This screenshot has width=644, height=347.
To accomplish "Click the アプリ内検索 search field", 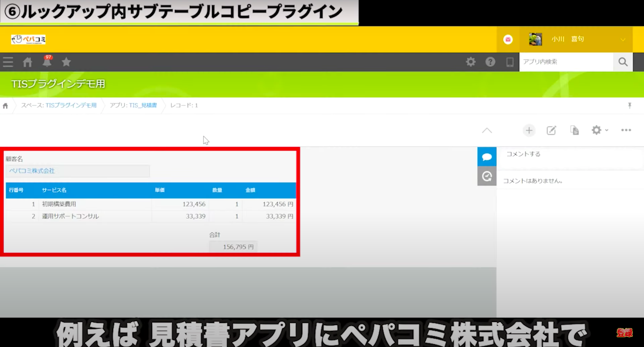I will pyautogui.click(x=566, y=62).
